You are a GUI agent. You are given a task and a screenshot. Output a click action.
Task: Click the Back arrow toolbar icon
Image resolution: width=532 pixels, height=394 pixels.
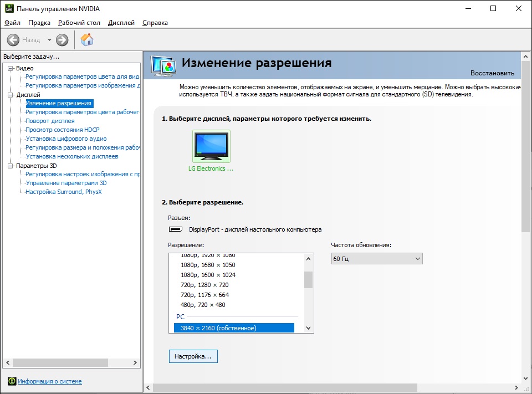pyautogui.click(x=13, y=40)
